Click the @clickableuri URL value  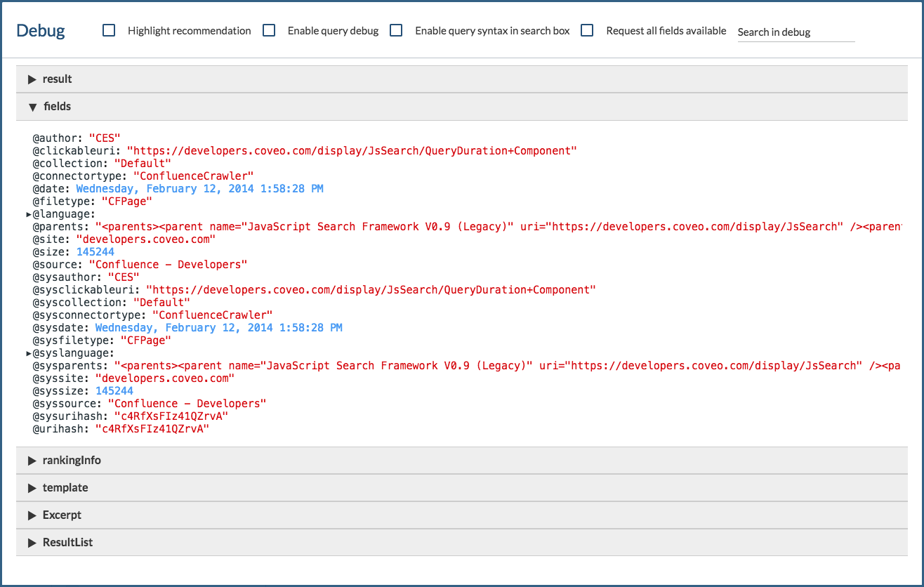click(x=352, y=151)
